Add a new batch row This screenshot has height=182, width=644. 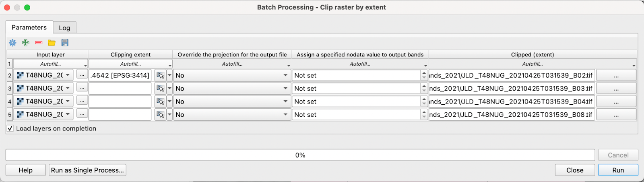26,43
